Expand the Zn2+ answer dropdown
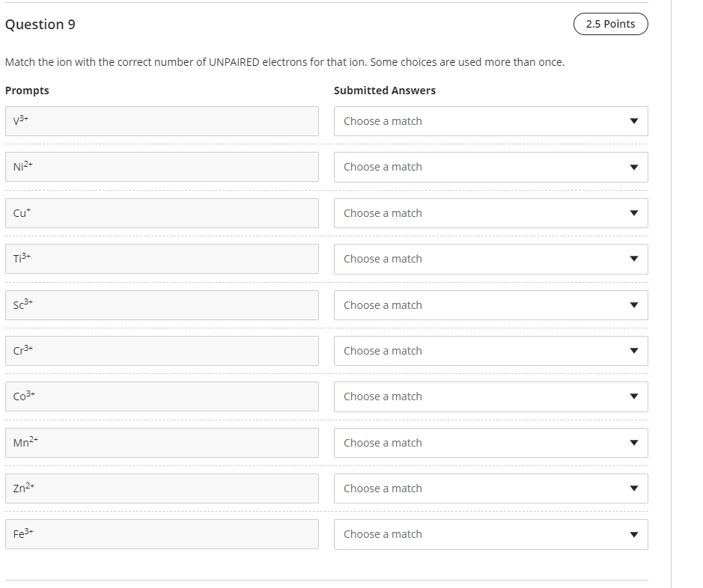The width and height of the screenshot is (703, 588). (490, 489)
